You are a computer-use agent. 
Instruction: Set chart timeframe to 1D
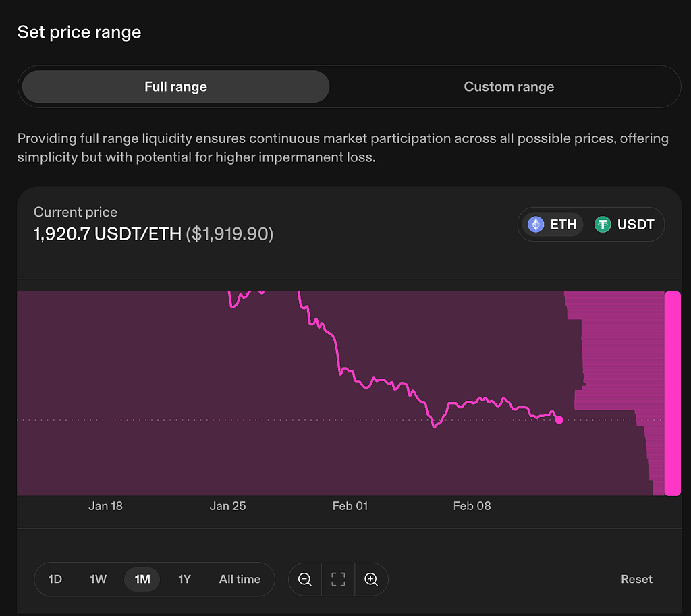click(x=55, y=579)
